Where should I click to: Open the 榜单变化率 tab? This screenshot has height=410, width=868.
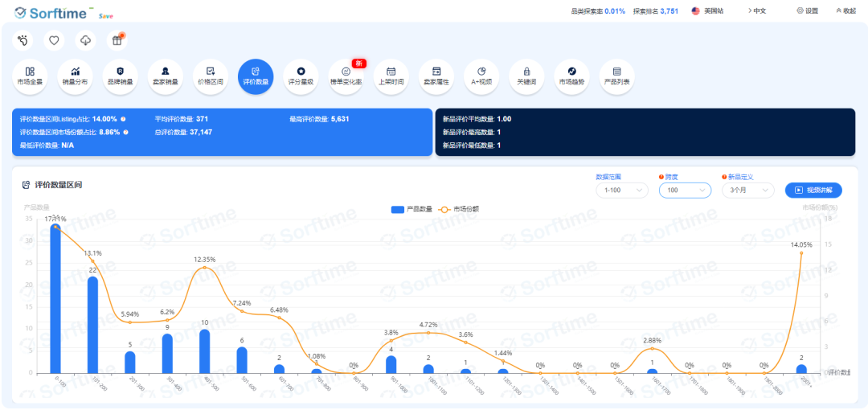[346, 76]
